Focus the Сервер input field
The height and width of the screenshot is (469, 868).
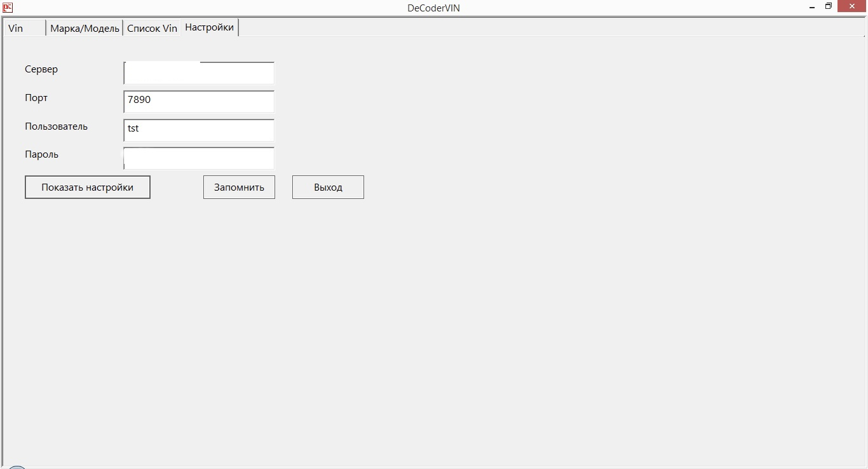pos(199,74)
